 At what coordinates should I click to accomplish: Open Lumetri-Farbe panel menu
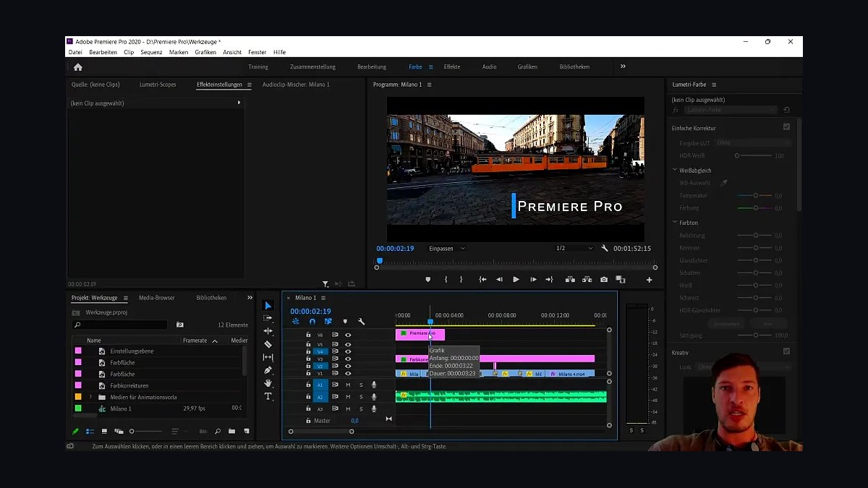coord(714,85)
